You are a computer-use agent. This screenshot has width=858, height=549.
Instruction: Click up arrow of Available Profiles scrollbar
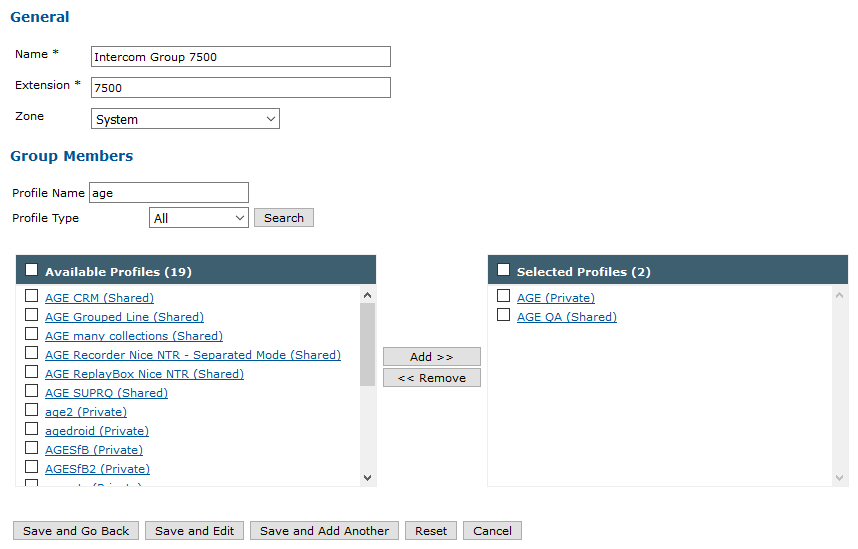click(367, 296)
